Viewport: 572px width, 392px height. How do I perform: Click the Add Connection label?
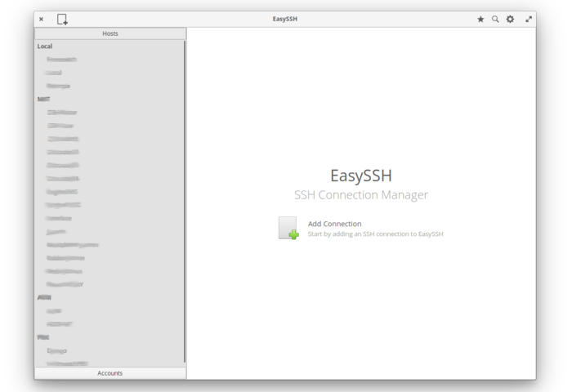coord(334,224)
